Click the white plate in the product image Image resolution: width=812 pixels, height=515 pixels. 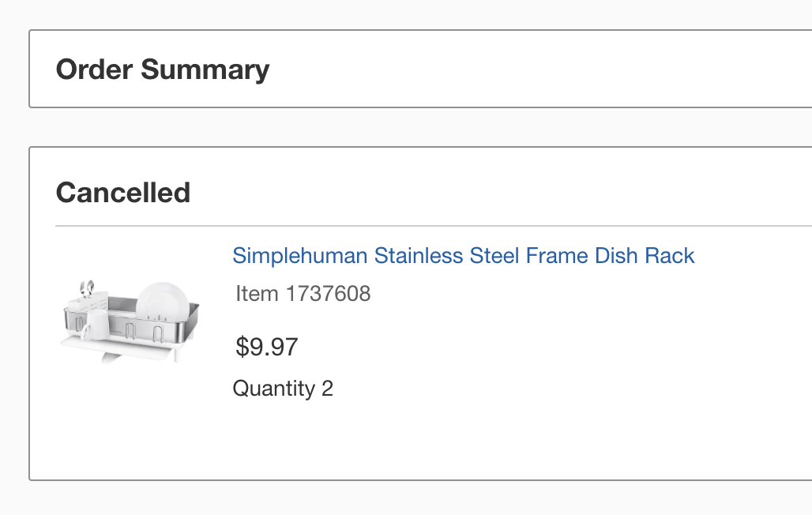[x=162, y=301]
